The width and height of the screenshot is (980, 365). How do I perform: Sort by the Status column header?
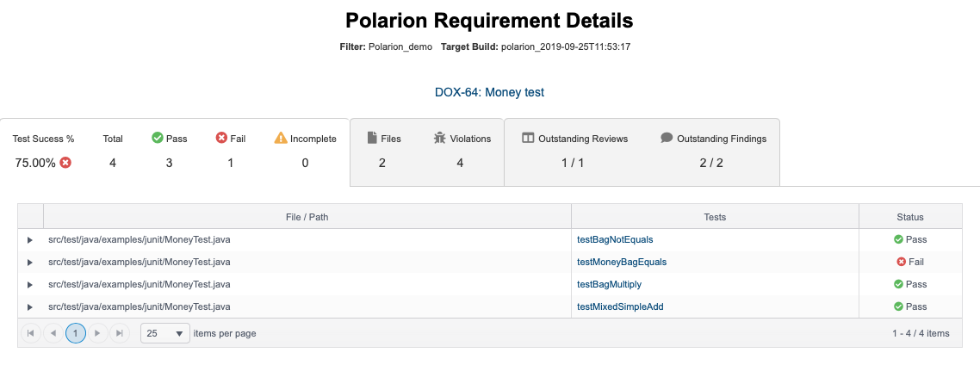tap(910, 217)
